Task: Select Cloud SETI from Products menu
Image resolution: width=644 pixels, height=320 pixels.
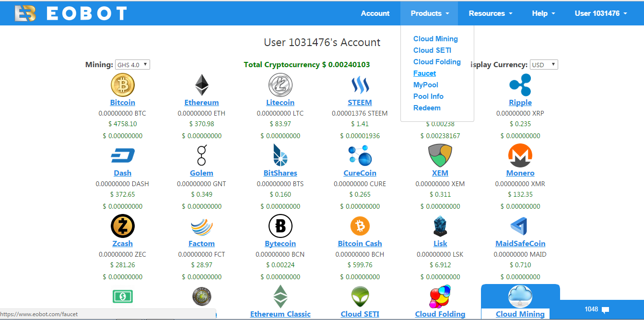Action: (432, 50)
